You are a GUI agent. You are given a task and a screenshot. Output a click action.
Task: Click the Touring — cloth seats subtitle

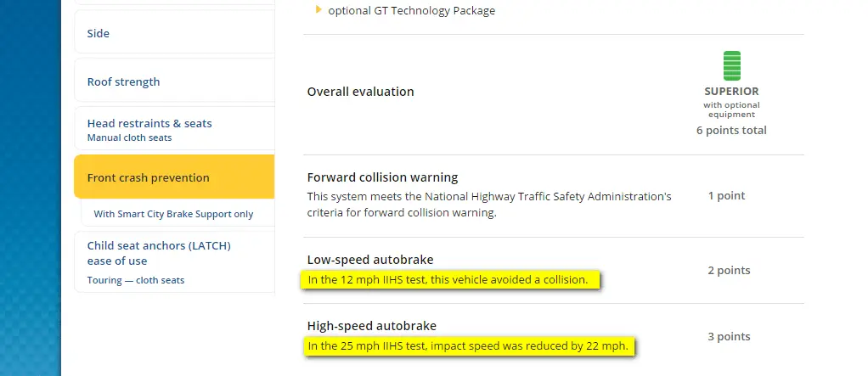point(135,280)
